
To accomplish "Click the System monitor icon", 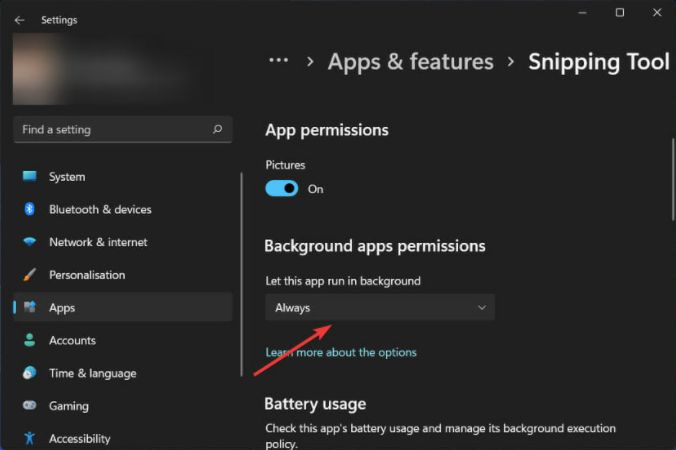I will tap(30, 176).
